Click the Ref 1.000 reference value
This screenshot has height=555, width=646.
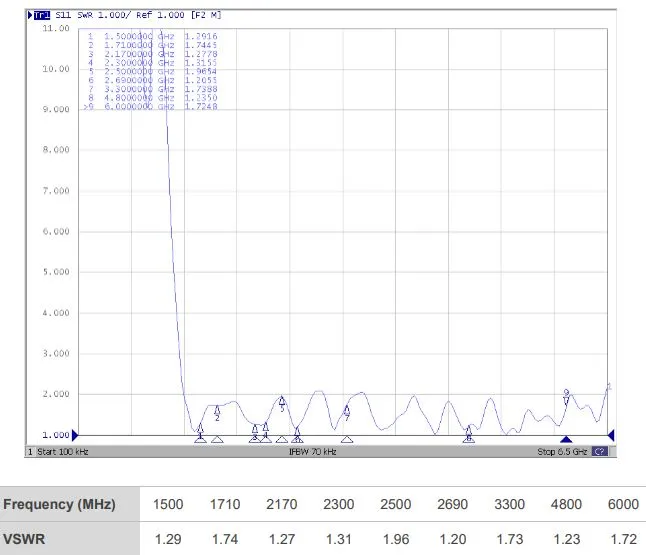click(x=160, y=15)
